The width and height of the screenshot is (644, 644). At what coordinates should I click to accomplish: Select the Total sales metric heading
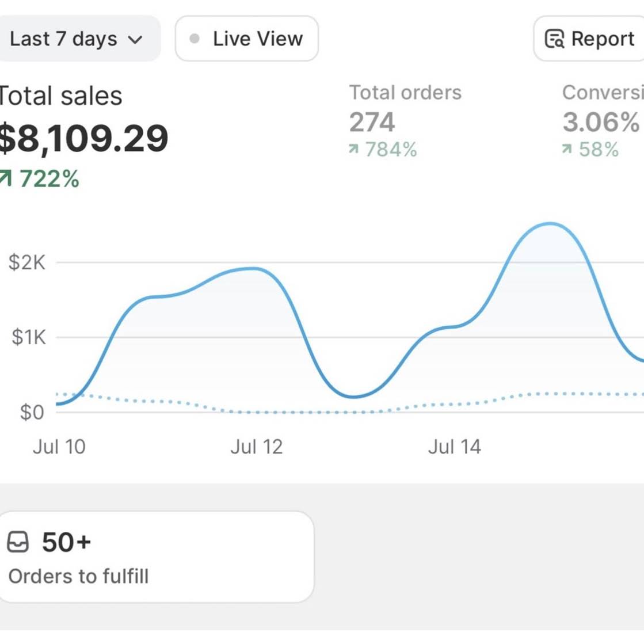point(60,96)
